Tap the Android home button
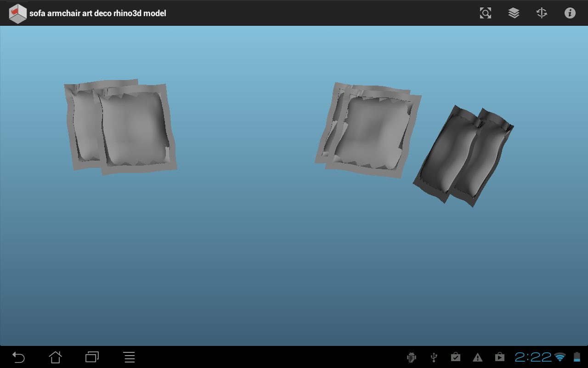 (55, 357)
